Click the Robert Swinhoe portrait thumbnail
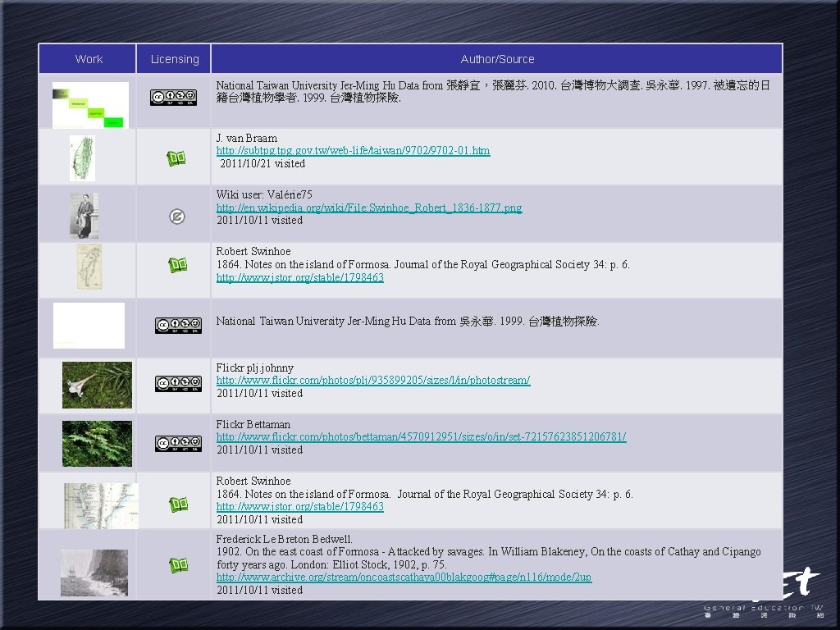This screenshot has height=630, width=840. [x=84, y=216]
